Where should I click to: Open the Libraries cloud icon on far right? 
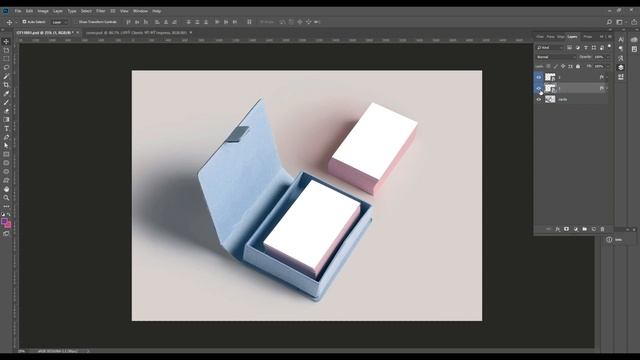coord(634,39)
